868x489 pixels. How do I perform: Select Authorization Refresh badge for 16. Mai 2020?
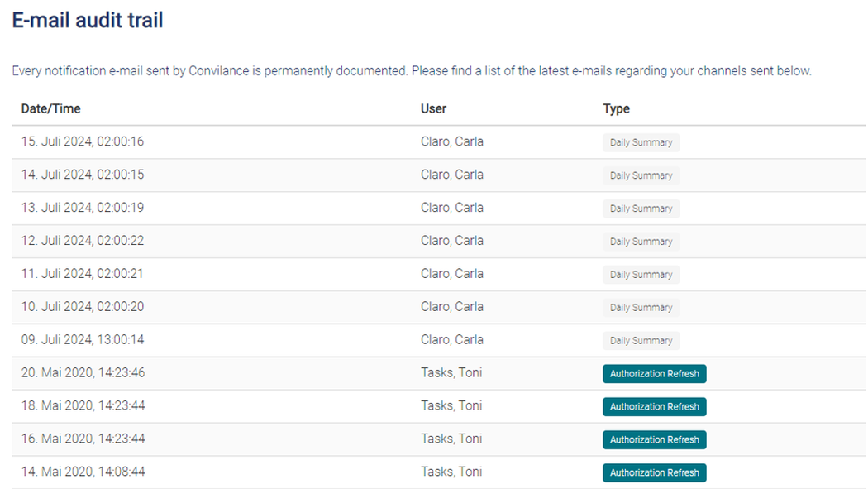pos(655,439)
